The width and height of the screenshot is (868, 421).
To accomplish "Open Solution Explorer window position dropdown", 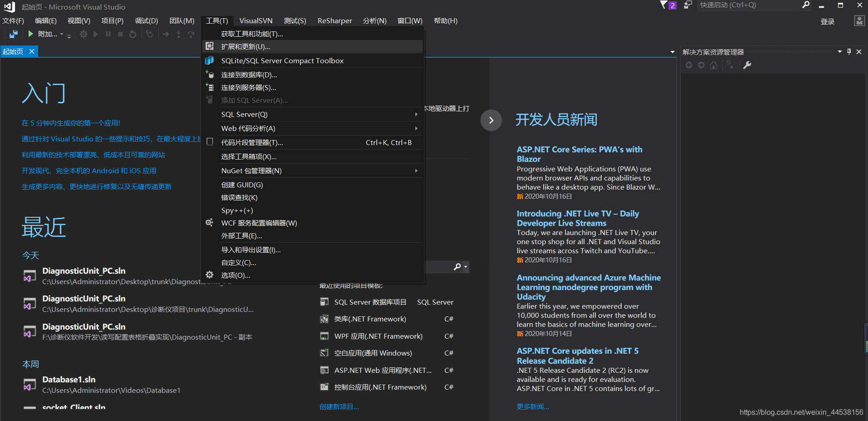I will coord(840,52).
